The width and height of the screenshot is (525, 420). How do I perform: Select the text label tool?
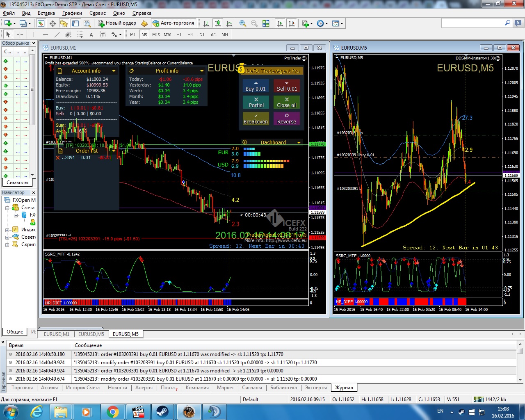103,34
